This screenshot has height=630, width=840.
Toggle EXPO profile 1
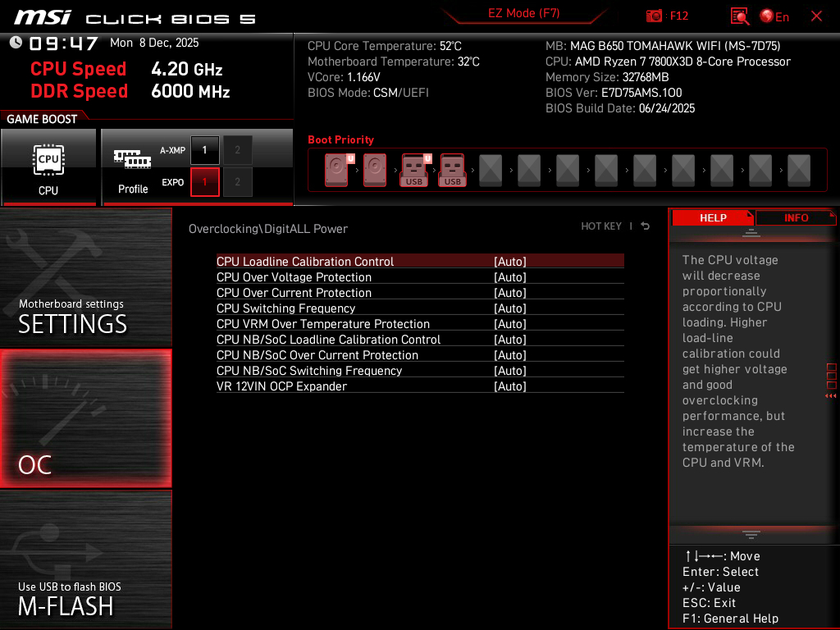pos(204,182)
